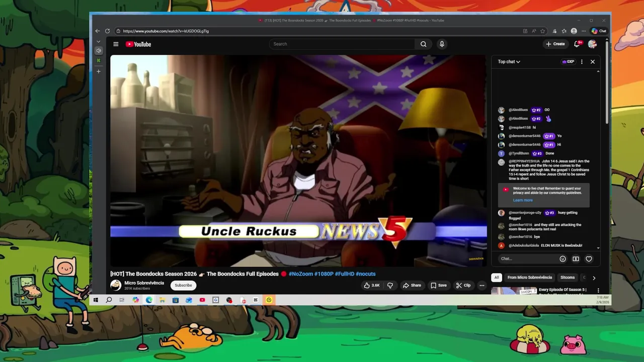Save the video to a playlist
The height and width of the screenshot is (362, 644).
click(x=439, y=286)
